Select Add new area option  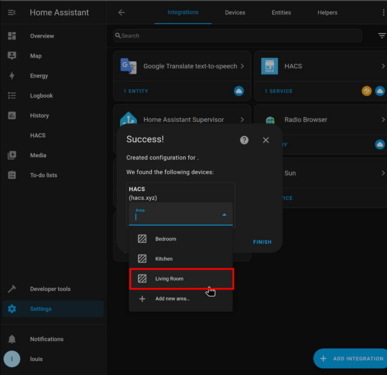point(181,299)
